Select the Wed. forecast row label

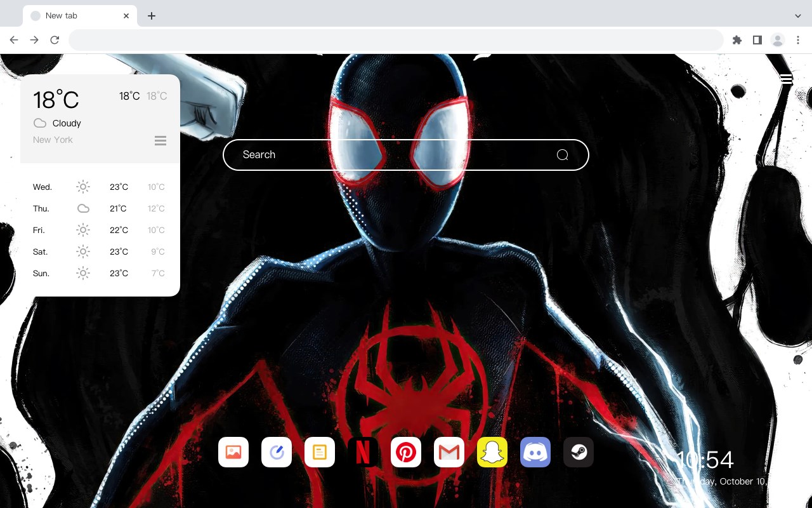[43, 187]
